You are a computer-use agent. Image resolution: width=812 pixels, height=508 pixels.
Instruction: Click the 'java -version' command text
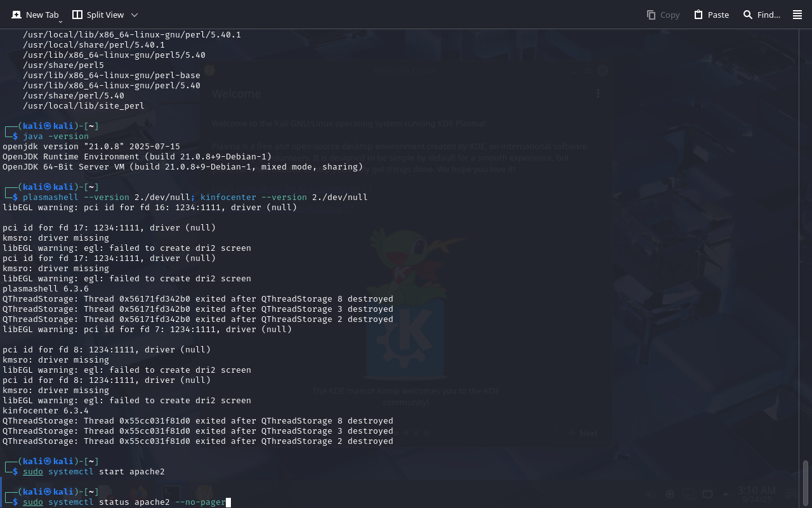click(x=56, y=137)
